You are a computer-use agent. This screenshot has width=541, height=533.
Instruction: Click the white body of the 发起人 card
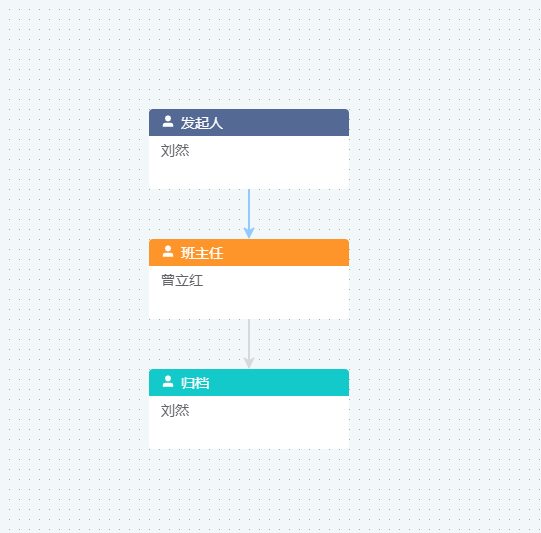click(x=249, y=162)
